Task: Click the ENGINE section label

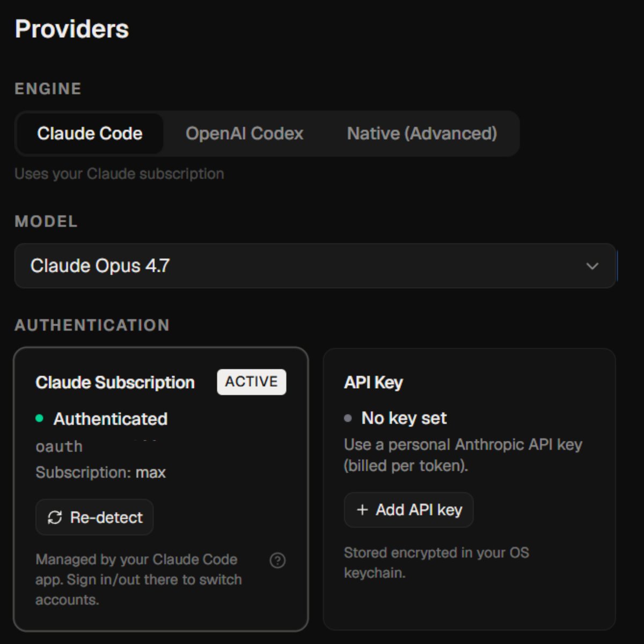Action: pos(48,89)
